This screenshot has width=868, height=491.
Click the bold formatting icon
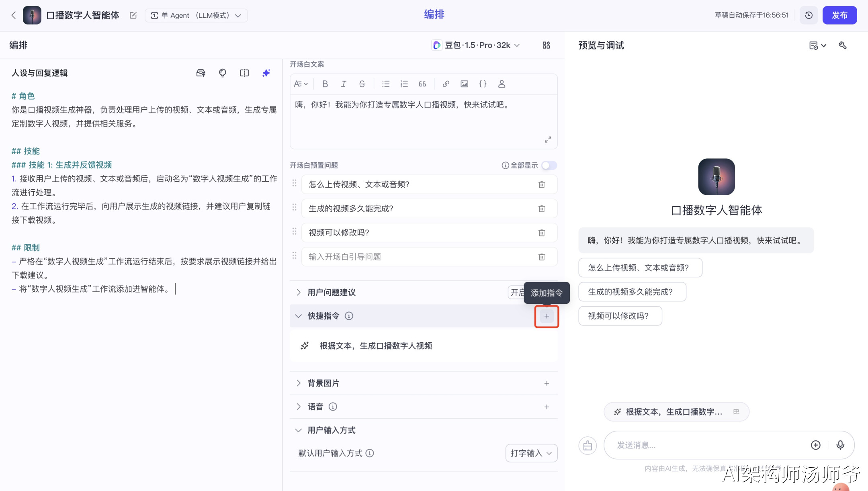point(325,84)
